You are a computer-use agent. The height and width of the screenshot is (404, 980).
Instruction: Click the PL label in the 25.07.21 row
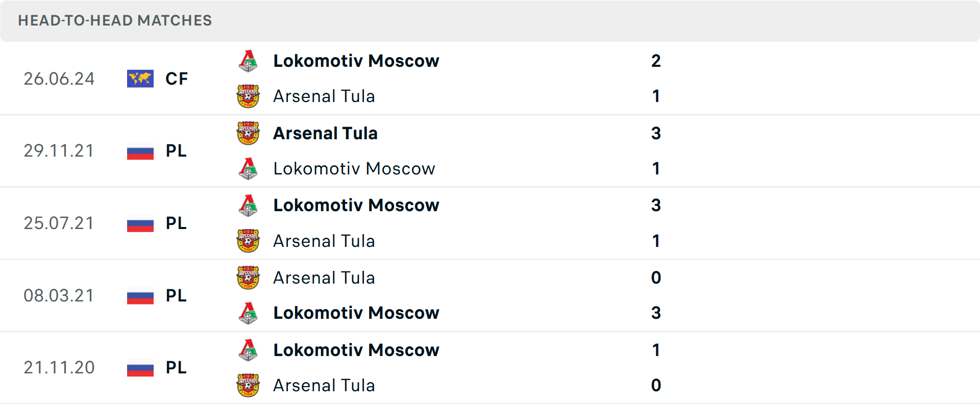point(176,223)
